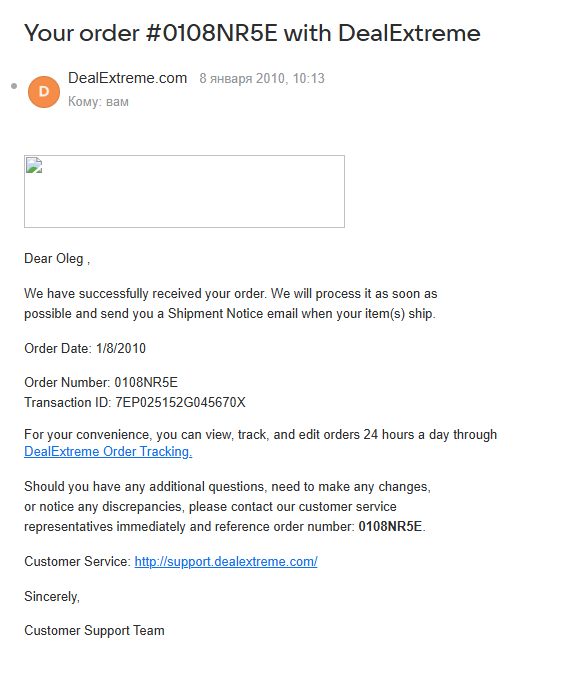Open the support.dealextreme.com customer service link
This screenshot has height=674, width=579.
click(x=226, y=561)
